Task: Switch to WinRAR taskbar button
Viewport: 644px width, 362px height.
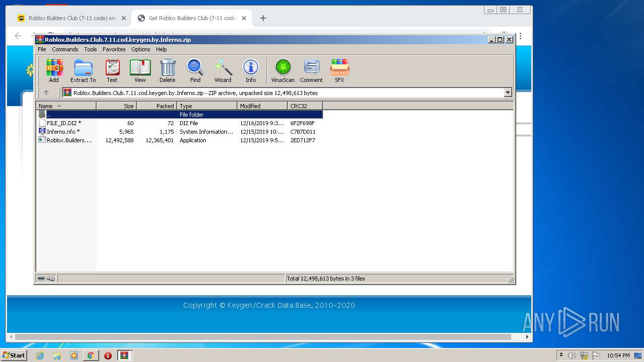Action: pos(125,355)
